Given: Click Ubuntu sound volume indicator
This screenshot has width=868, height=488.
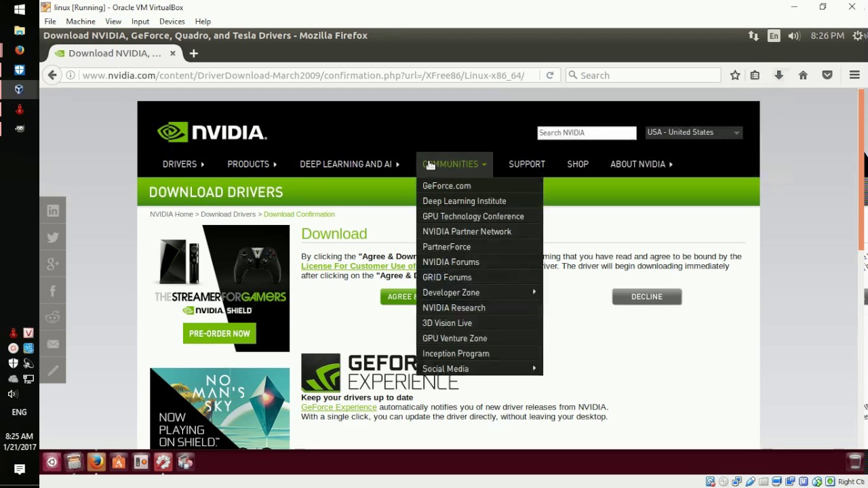Looking at the screenshot, I should tap(794, 36).
